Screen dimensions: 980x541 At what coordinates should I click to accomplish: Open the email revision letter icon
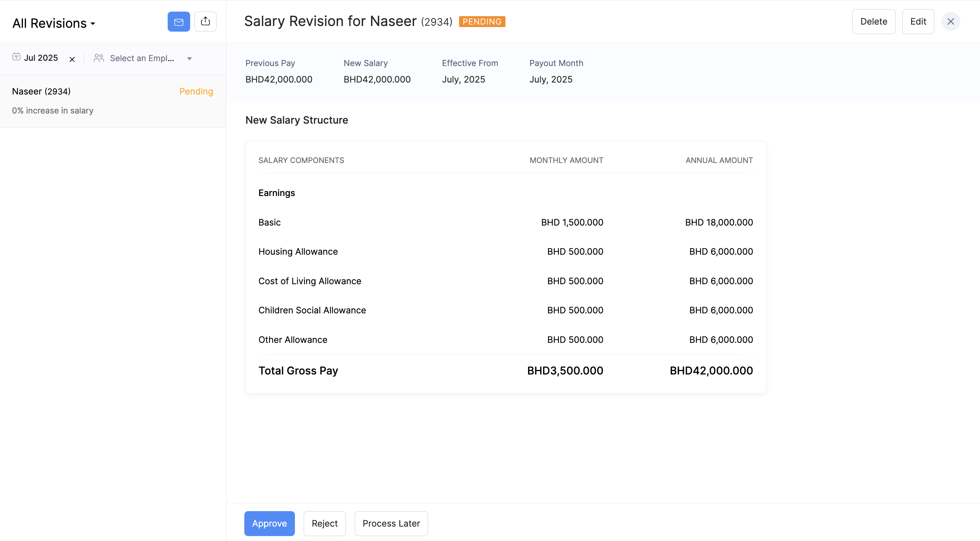pos(179,21)
